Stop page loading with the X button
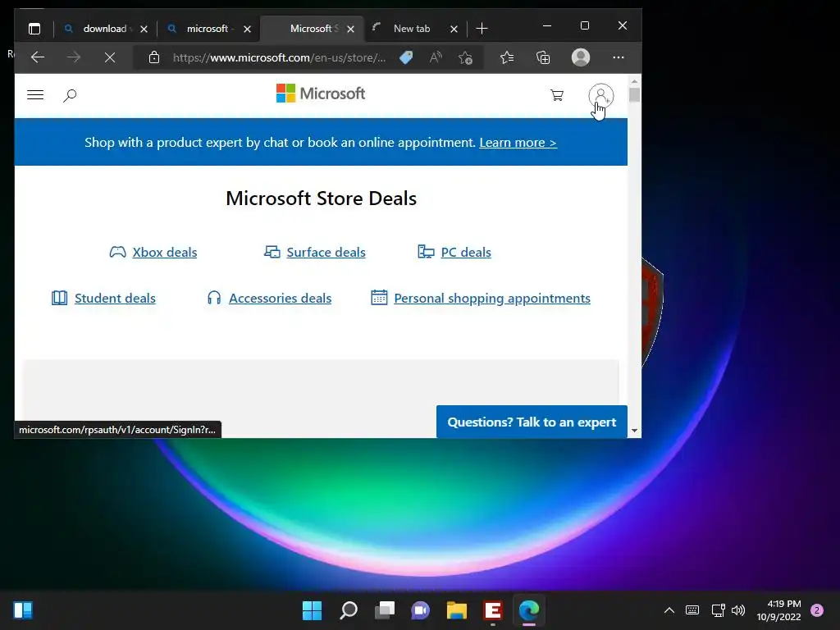The image size is (840, 630). 110,57
